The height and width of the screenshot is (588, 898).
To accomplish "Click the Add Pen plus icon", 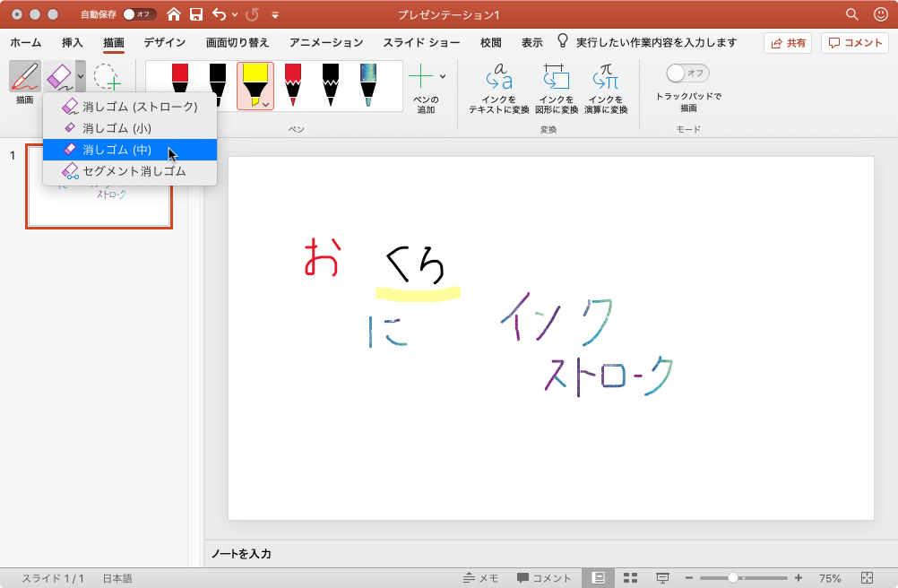I will (x=420, y=76).
